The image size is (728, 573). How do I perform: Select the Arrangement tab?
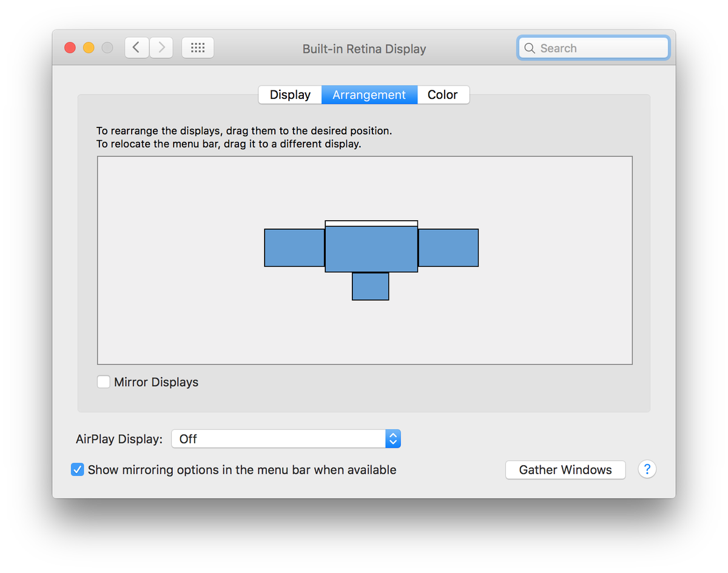click(x=369, y=95)
